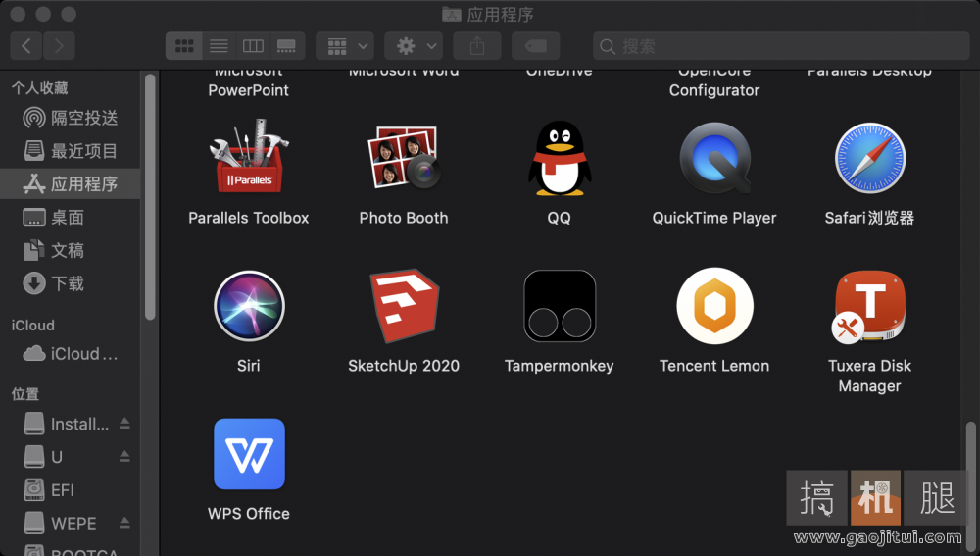Click the Tuxera Disk Manager name label
Image resolution: width=980 pixels, height=556 pixels.
click(x=869, y=376)
